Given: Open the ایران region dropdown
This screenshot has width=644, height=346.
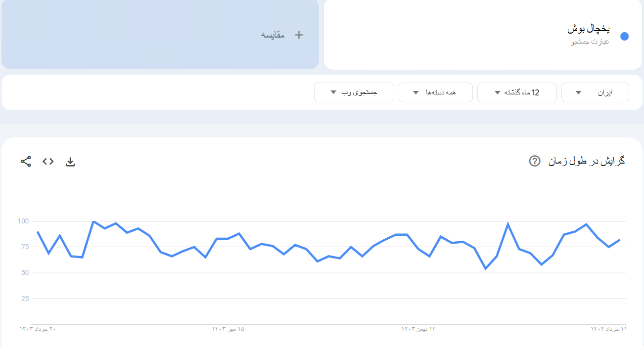Looking at the screenshot, I should pyautogui.click(x=595, y=92).
